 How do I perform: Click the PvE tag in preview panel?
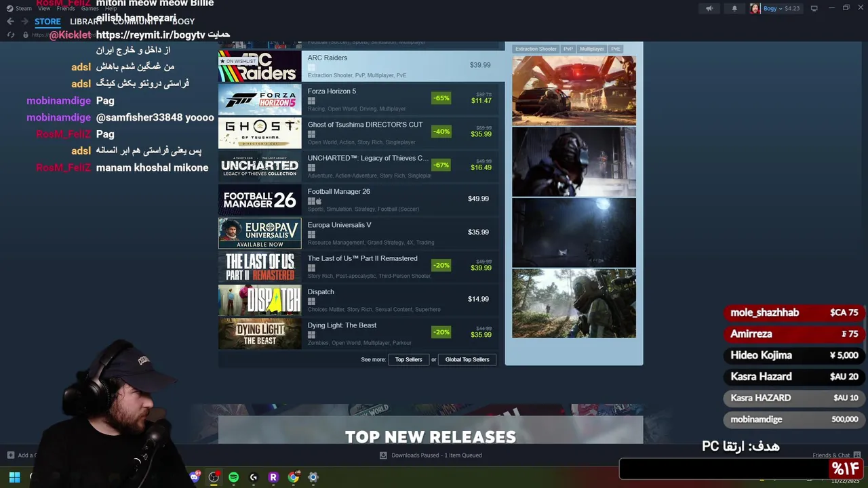pyautogui.click(x=616, y=49)
